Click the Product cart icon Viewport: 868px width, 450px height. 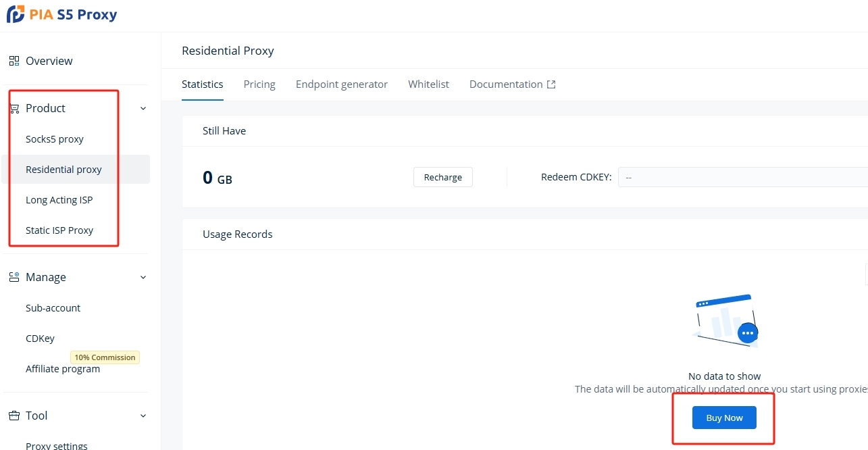(14, 108)
